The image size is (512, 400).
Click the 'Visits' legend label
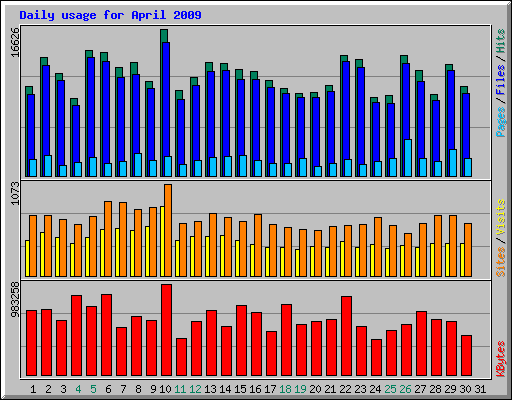pos(501,217)
